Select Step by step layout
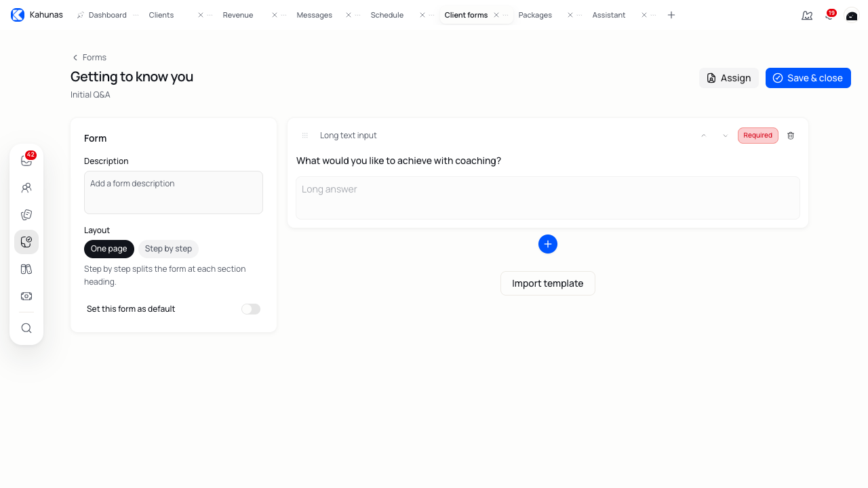 click(168, 249)
